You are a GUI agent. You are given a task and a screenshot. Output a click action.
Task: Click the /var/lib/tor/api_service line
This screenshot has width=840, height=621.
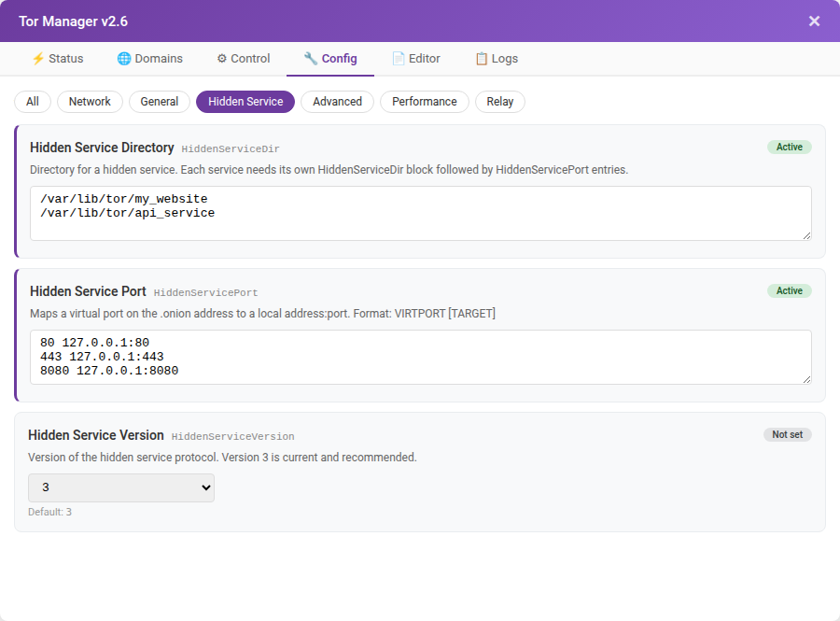(x=128, y=213)
